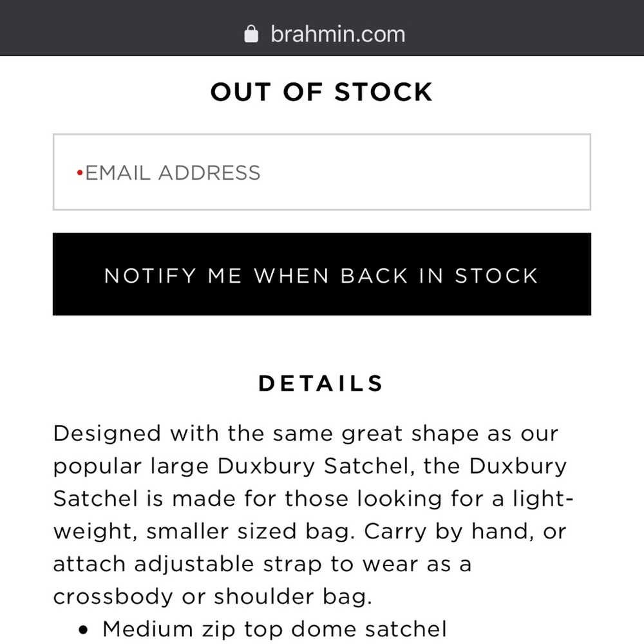The width and height of the screenshot is (644, 644).
Task: Click right empty end of email field
Action: [x=493, y=172]
